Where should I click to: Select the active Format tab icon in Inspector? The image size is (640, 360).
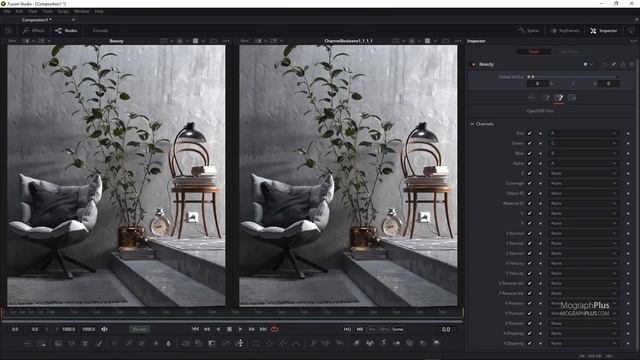coord(559,98)
